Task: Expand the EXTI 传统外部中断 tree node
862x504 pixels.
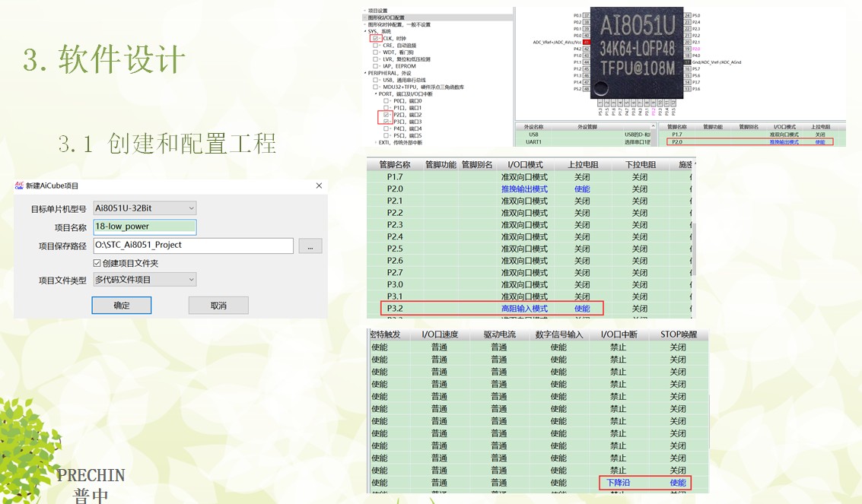Action: 376,142
